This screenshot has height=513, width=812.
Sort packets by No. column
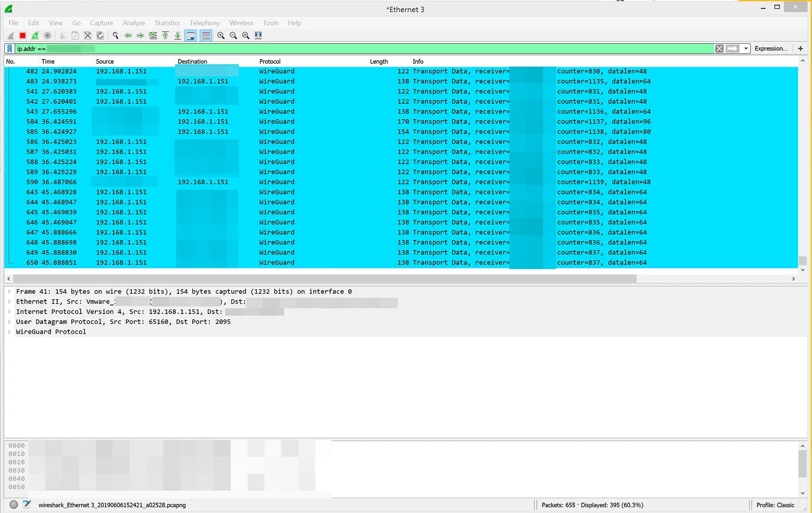coord(22,62)
